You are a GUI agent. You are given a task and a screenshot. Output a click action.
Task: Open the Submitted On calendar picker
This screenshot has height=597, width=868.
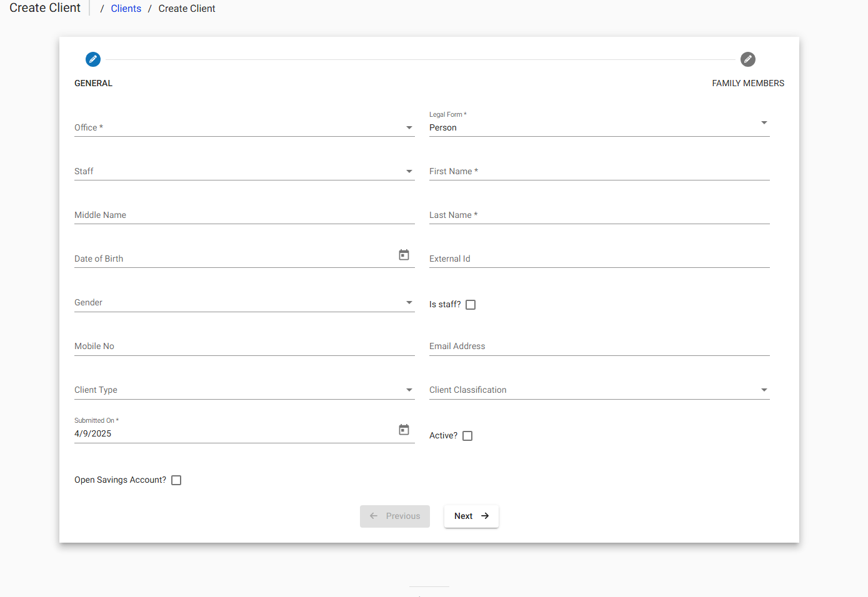404,430
